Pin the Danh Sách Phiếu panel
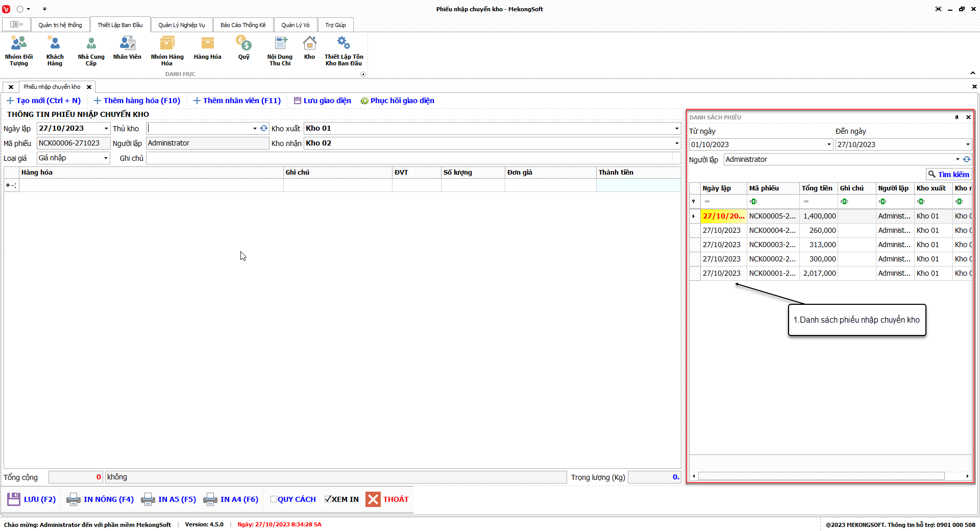The height and width of the screenshot is (531, 980). 957,117
